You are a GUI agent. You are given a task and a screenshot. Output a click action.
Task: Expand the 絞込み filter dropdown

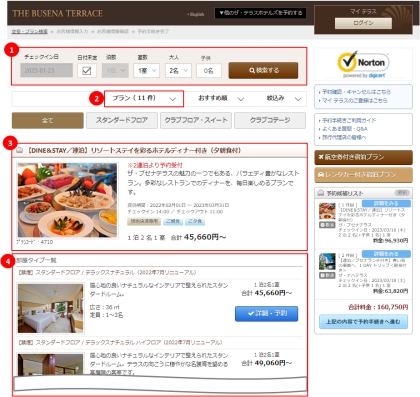coord(284,98)
